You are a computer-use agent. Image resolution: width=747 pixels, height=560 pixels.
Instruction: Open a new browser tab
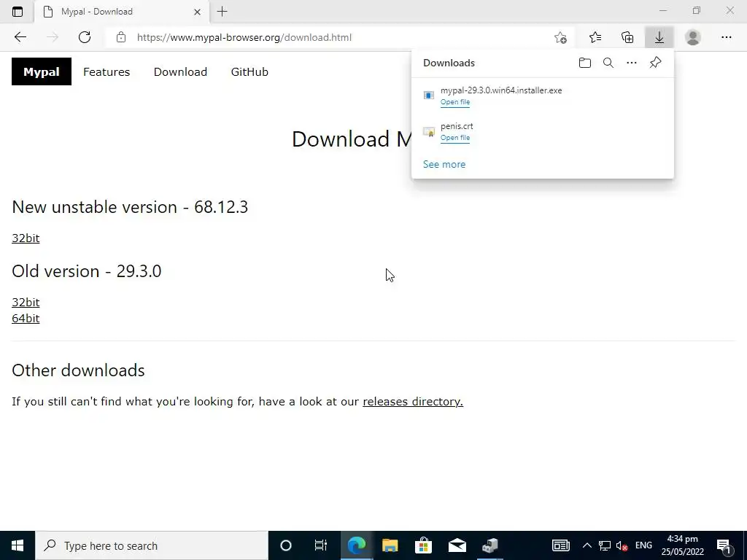[x=222, y=12]
